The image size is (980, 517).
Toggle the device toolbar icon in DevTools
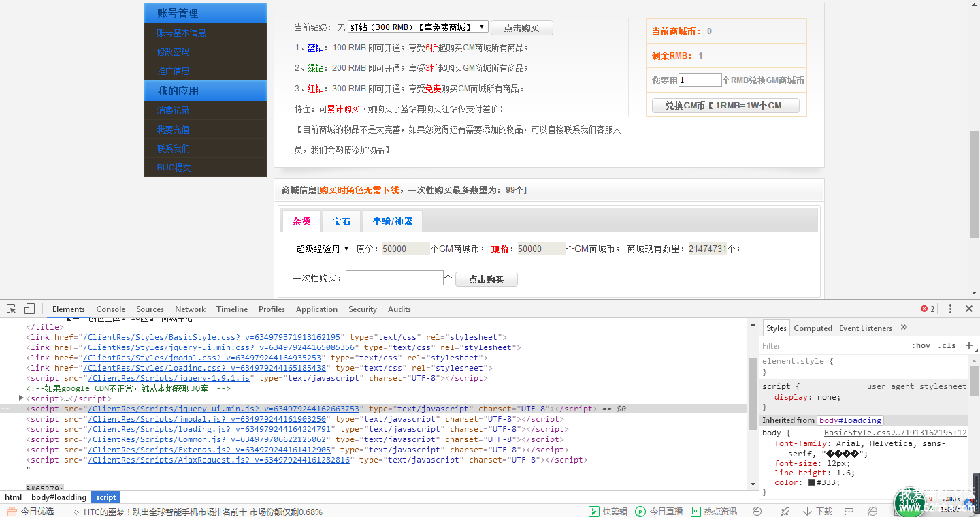point(29,309)
